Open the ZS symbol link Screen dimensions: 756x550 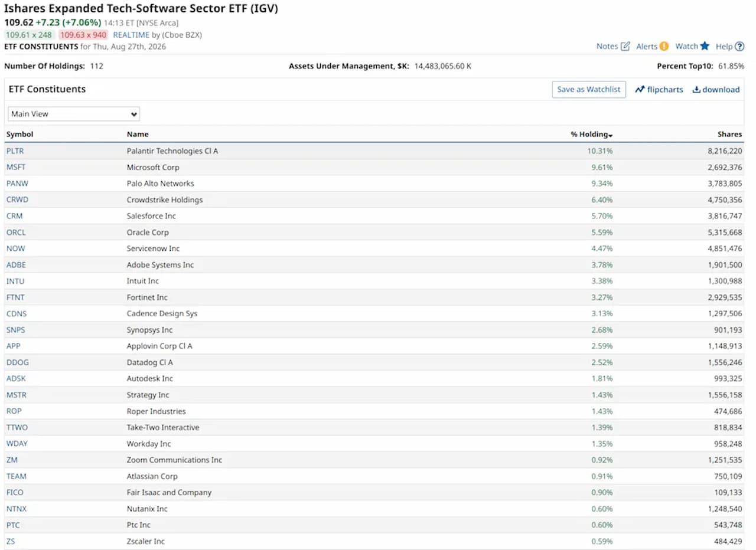(x=11, y=541)
